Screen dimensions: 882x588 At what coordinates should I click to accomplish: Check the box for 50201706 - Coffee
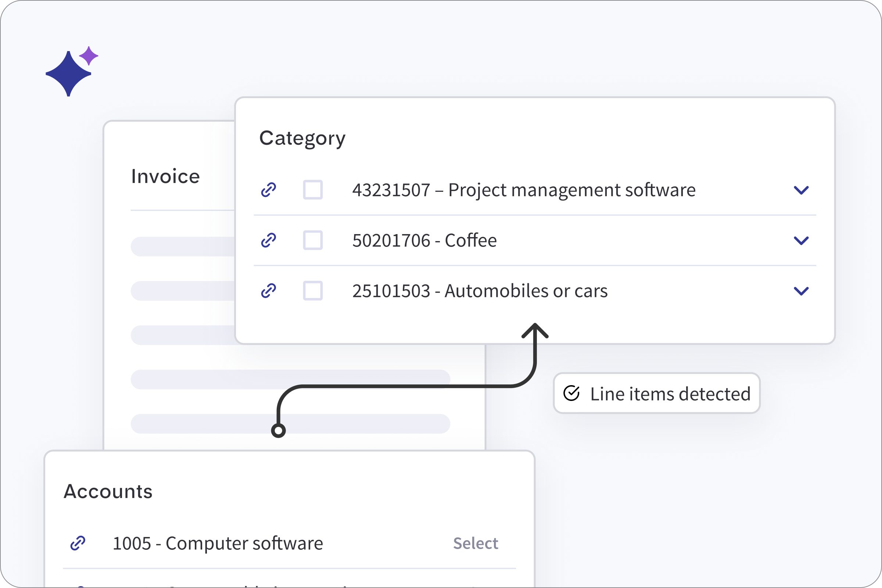coord(313,240)
